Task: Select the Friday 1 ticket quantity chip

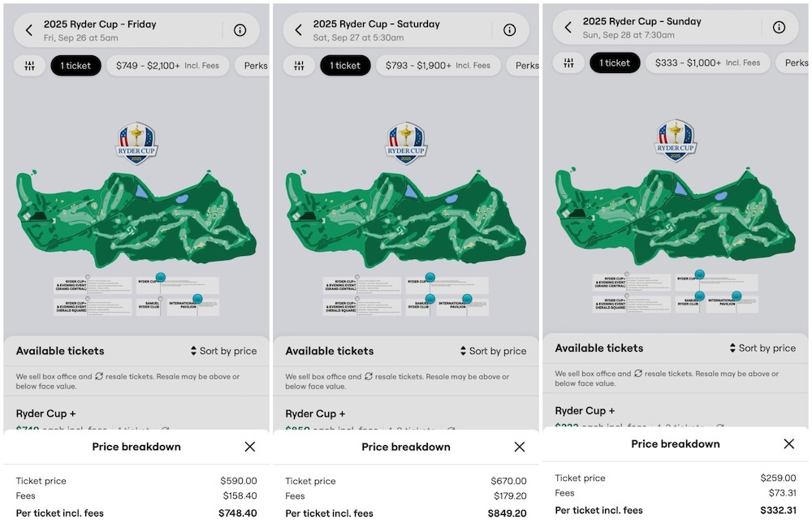Action: [76, 66]
